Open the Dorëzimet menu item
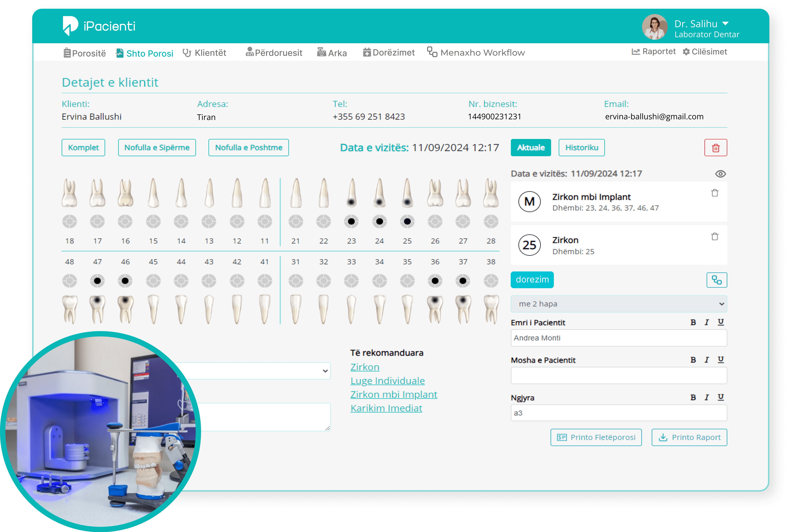Image resolution: width=789 pixels, height=532 pixels. point(389,53)
